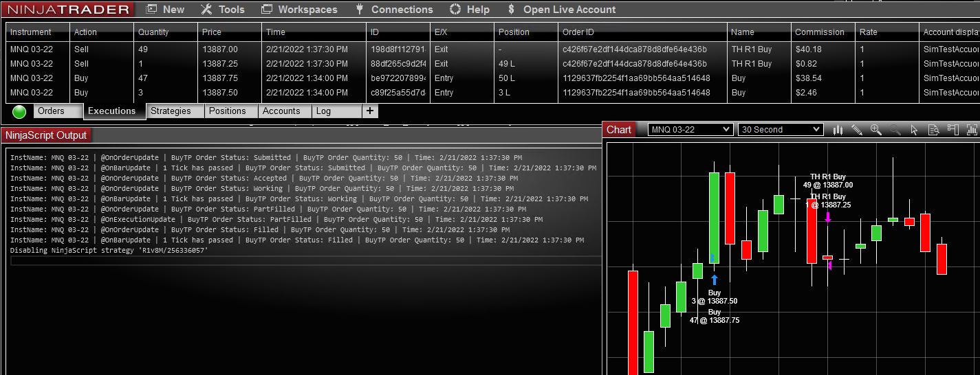Viewport: 980px width, 375px height.
Task: Select the Sell quantity 1 execution row
Action: coord(492,64)
